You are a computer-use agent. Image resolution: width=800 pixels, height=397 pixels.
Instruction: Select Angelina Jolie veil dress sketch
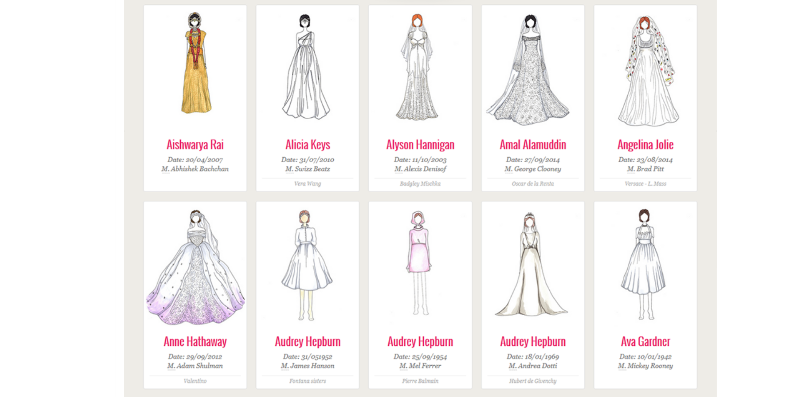(648, 70)
